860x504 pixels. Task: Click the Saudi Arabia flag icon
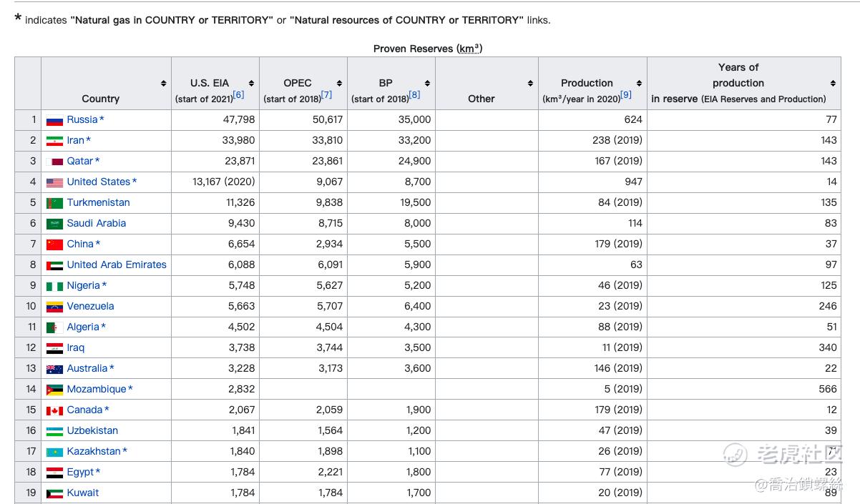[54, 224]
